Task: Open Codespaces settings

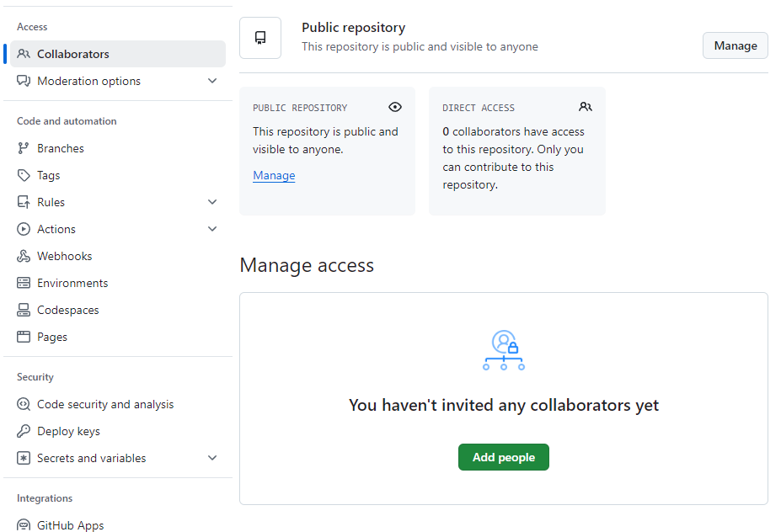Action: (x=118, y=310)
